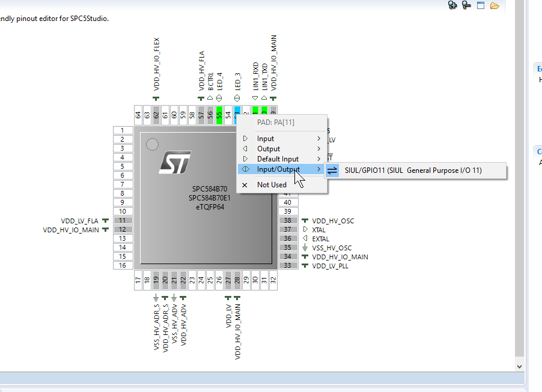Click the triangle icon beside Output entry
The height and width of the screenshot is (392, 542).
tap(245, 149)
